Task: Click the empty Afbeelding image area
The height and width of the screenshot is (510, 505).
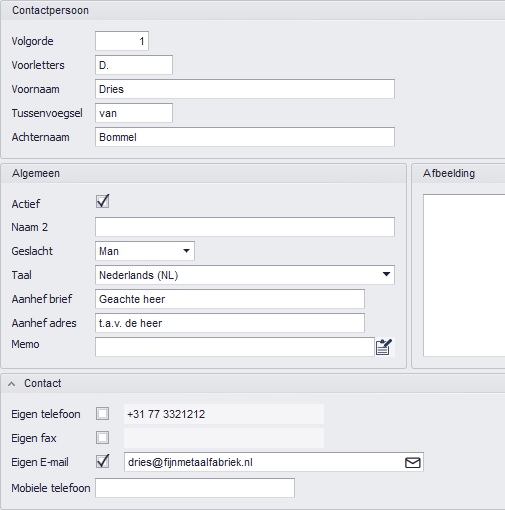Action: pyautogui.click(x=464, y=275)
